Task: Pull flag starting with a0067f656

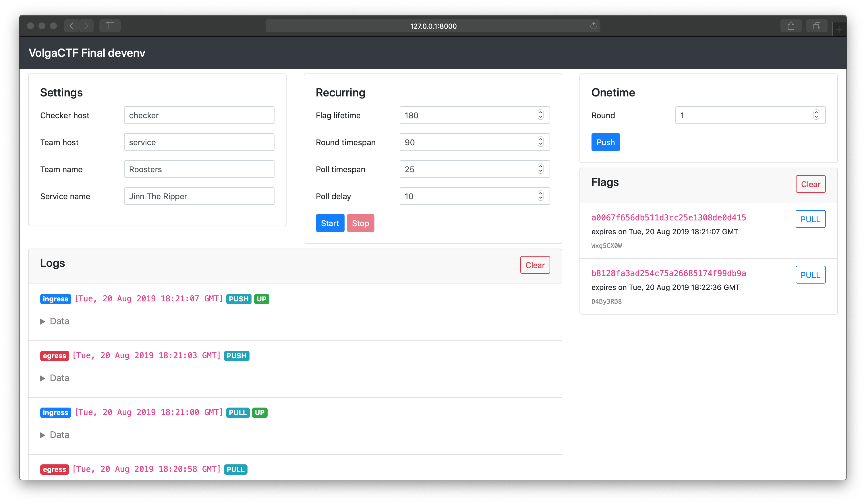Action: tap(810, 219)
